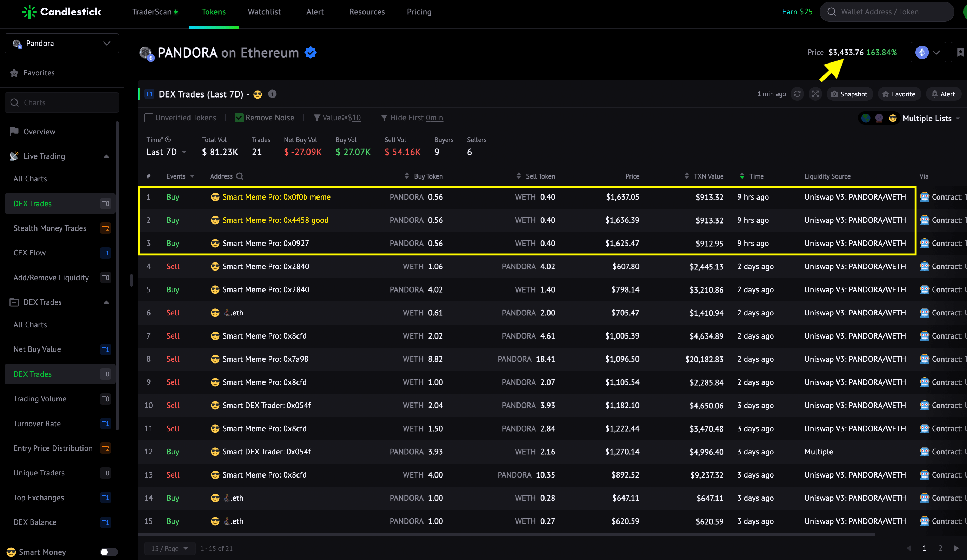Click the contract robot icon in row 1

[925, 197]
